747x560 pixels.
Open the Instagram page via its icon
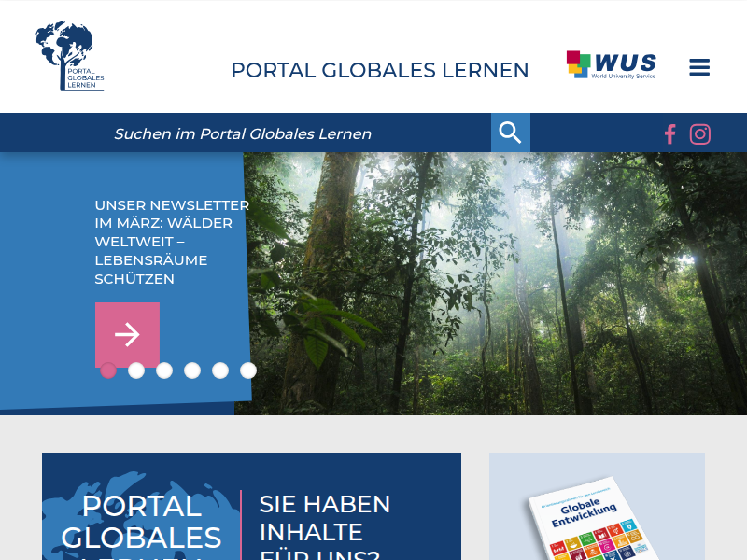700,133
